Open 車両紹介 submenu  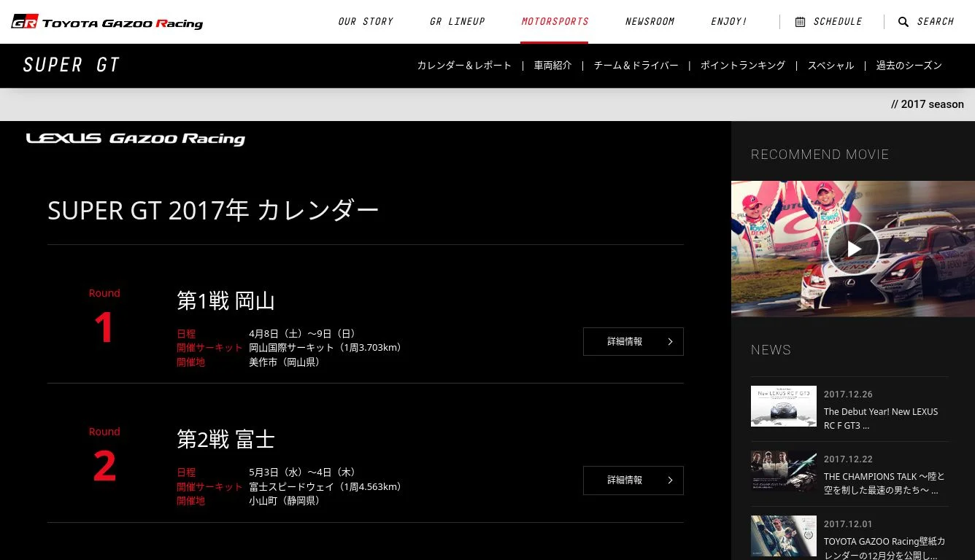point(552,66)
